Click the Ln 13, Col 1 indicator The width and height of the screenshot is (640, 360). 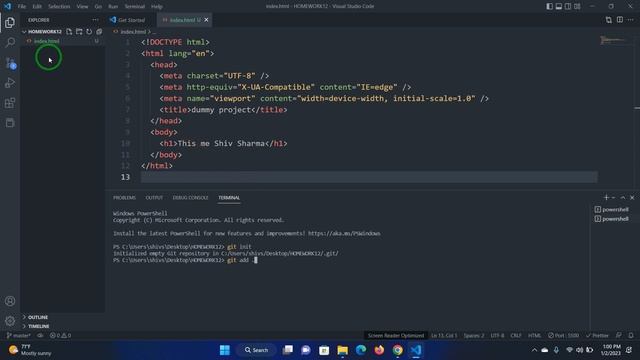click(444, 336)
